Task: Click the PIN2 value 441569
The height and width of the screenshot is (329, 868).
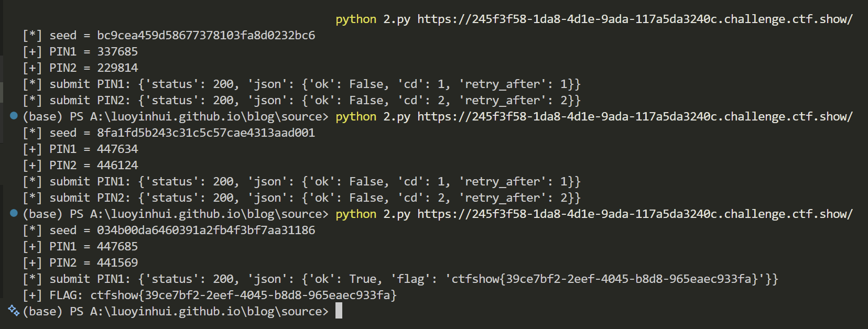Action: [117, 263]
